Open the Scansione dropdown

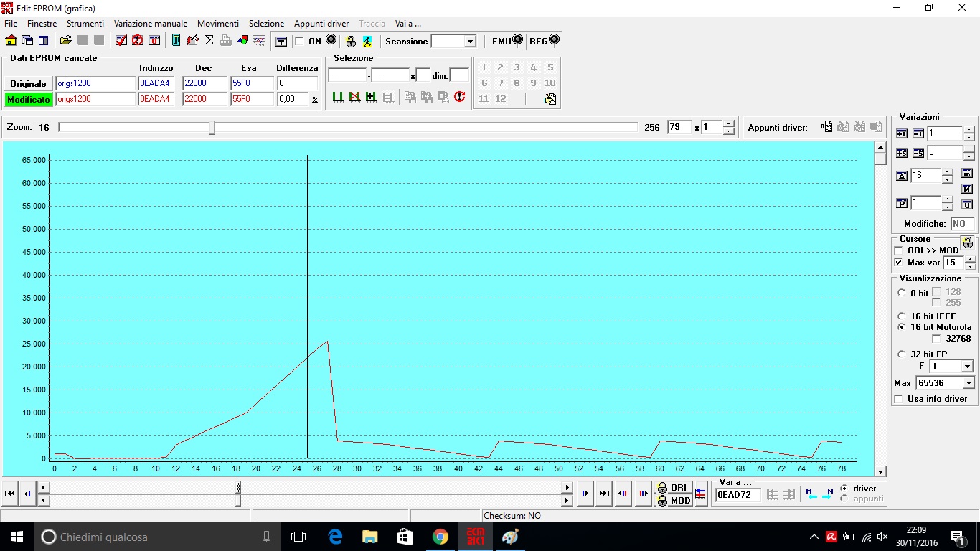[x=470, y=42]
